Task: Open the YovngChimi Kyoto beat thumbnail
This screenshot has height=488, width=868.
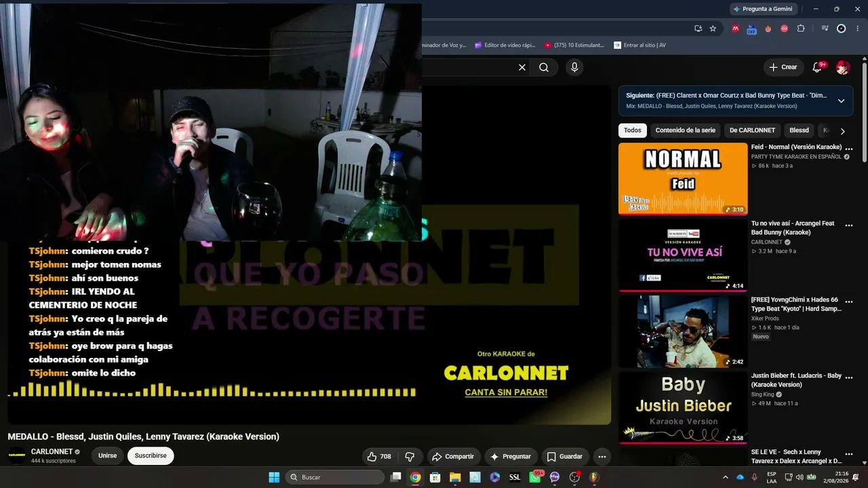Action: [x=683, y=331]
